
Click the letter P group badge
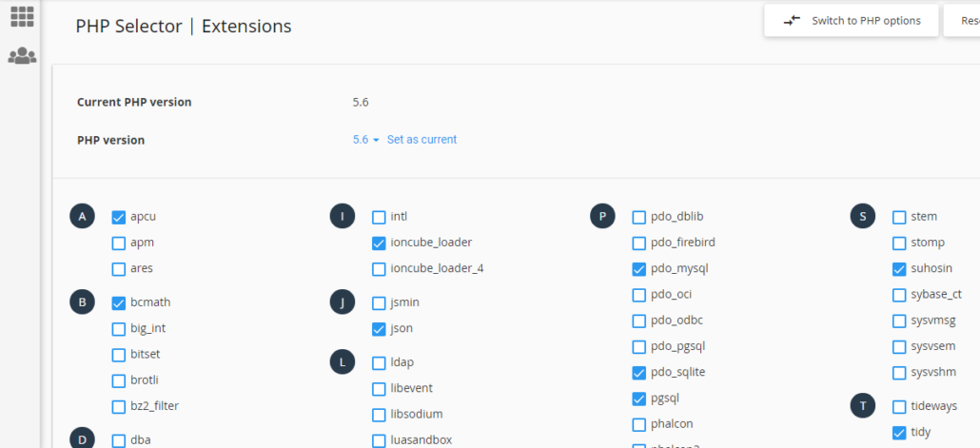tap(602, 217)
